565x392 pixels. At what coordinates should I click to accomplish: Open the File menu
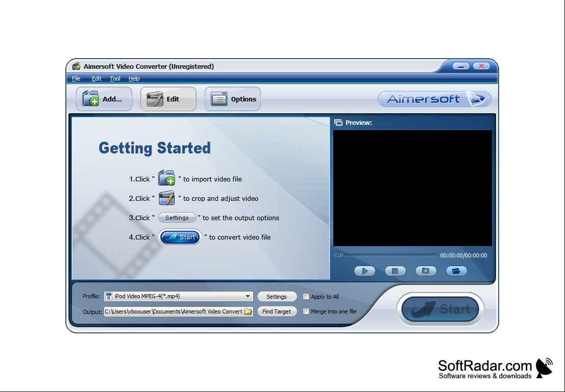tap(76, 79)
